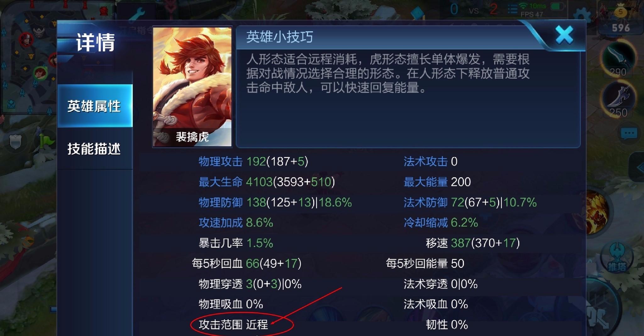Tap the shield icon on the left
This screenshot has height=336, width=644.
[16, 142]
